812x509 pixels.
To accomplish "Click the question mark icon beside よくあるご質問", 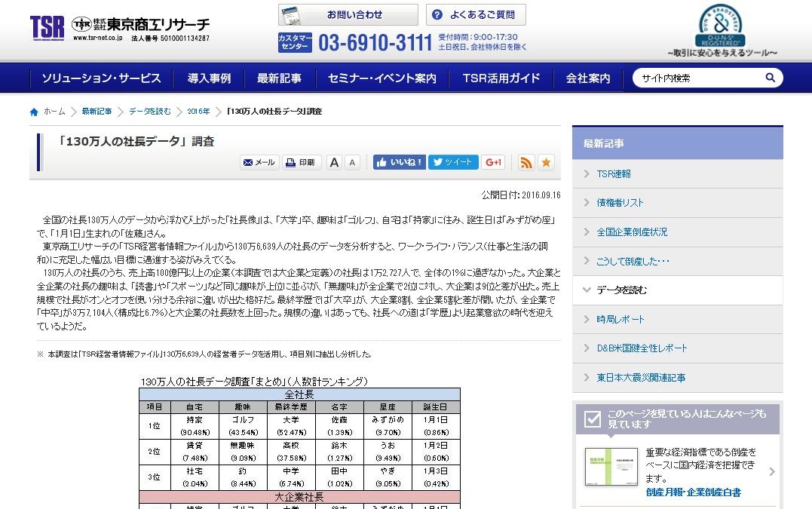I will pos(438,15).
